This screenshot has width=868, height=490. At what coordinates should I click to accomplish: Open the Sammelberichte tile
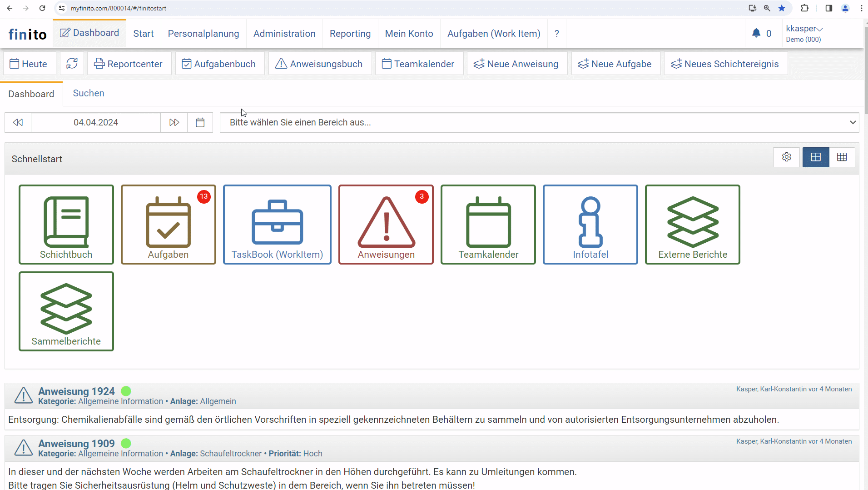(x=66, y=311)
